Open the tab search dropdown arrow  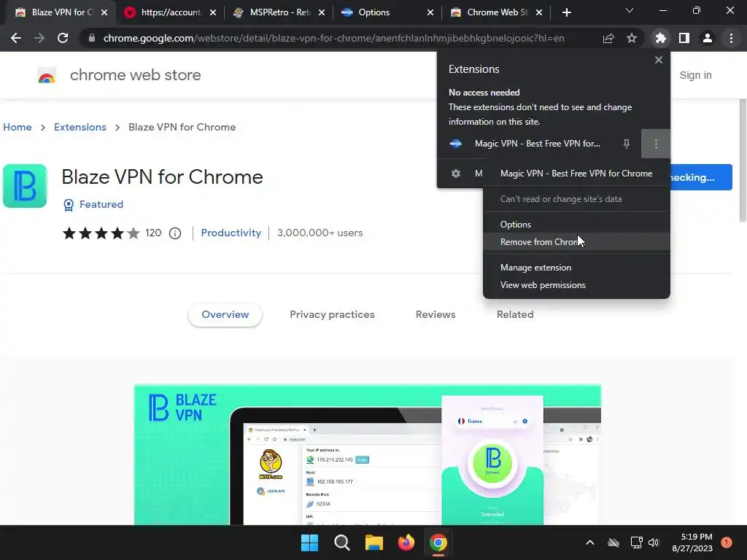pos(630,10)
